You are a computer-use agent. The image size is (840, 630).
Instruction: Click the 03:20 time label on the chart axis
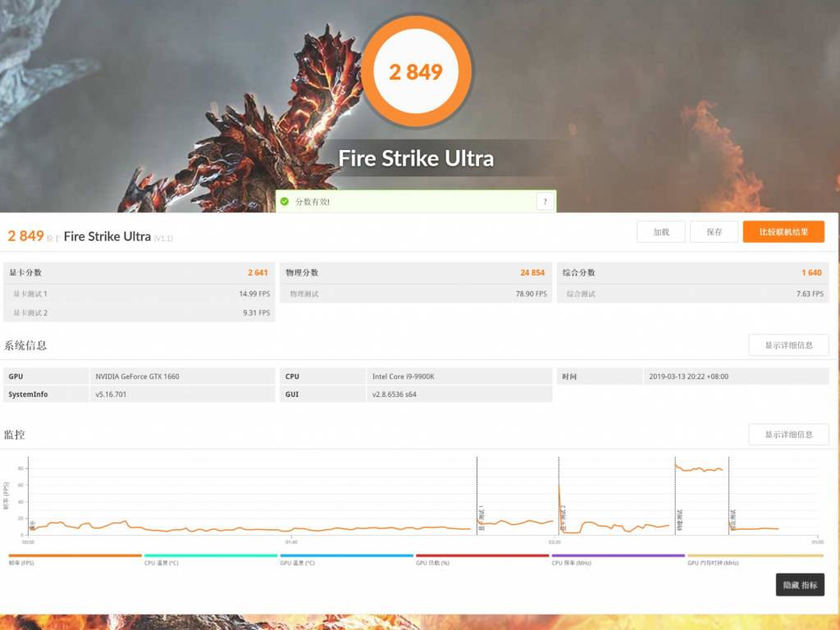tap(555, 542)
